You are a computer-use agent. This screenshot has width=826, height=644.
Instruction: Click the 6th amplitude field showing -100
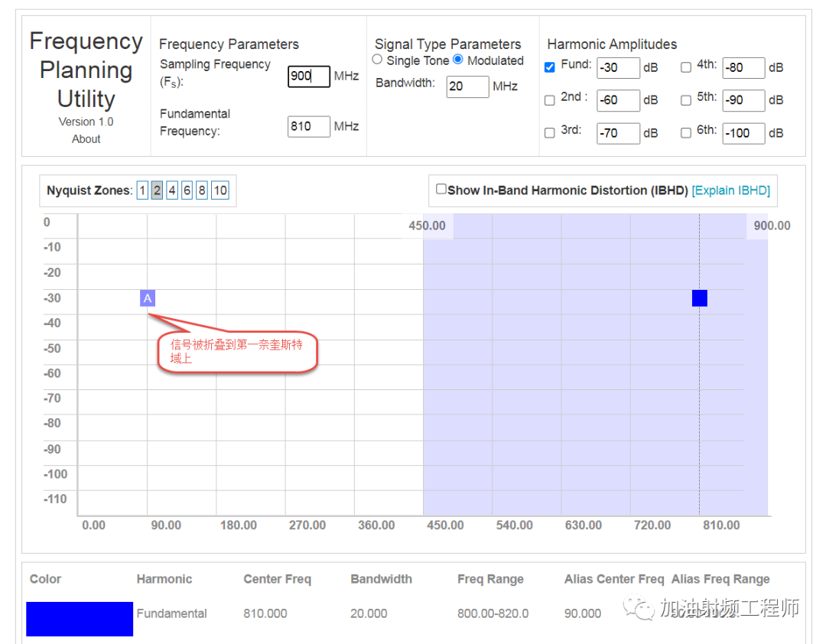[743, 133]
